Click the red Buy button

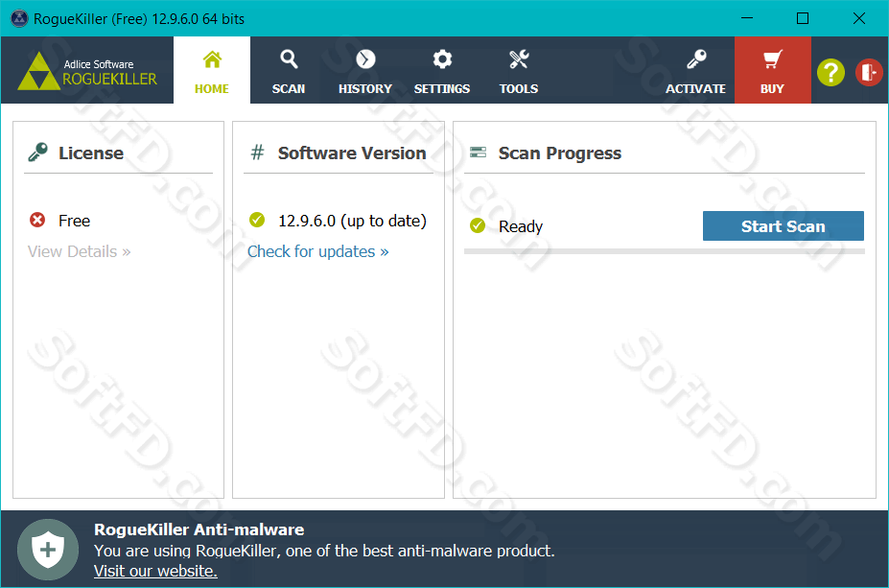[772, 70]
